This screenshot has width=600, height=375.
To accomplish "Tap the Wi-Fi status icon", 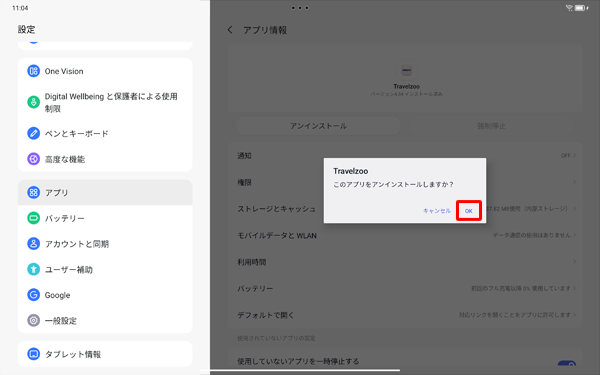I will (x=569, y=8).
